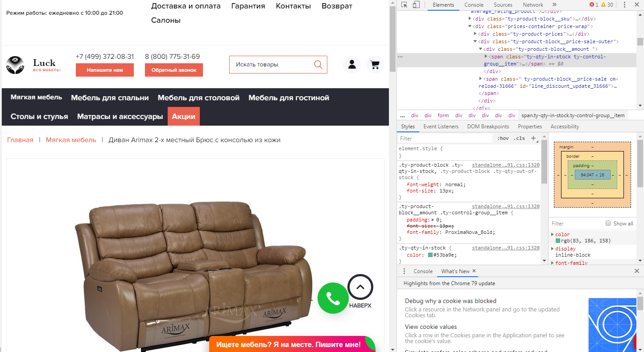Viewport: 644px width, 352px height.
Task: Open standalone css link for .ty-qty-in-stock
Action: (x=506, y=248)
